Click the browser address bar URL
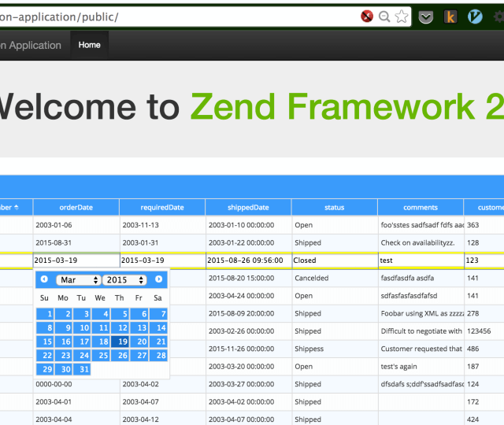This screenshot has height=425, width=504. (59, 17)
